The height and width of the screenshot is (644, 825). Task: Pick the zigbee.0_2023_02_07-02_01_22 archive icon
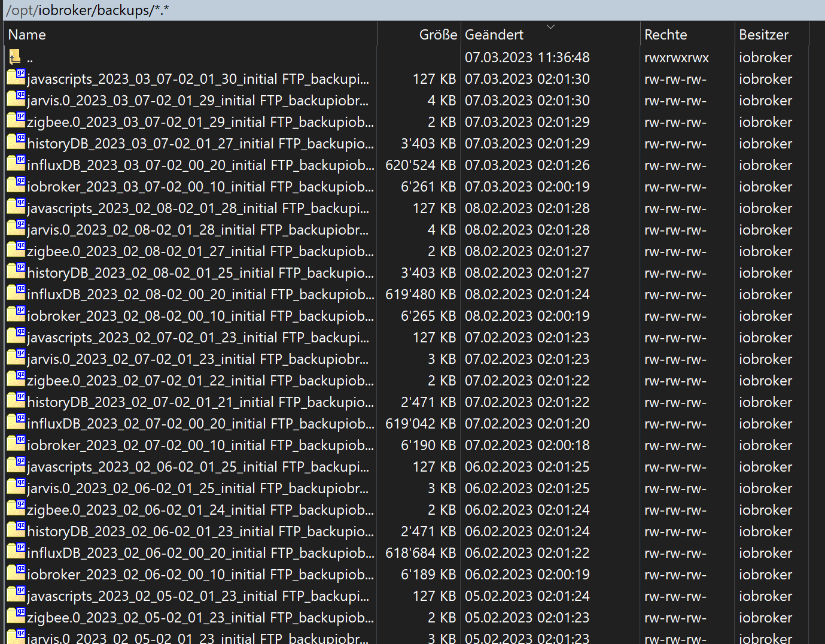[16, 379]
